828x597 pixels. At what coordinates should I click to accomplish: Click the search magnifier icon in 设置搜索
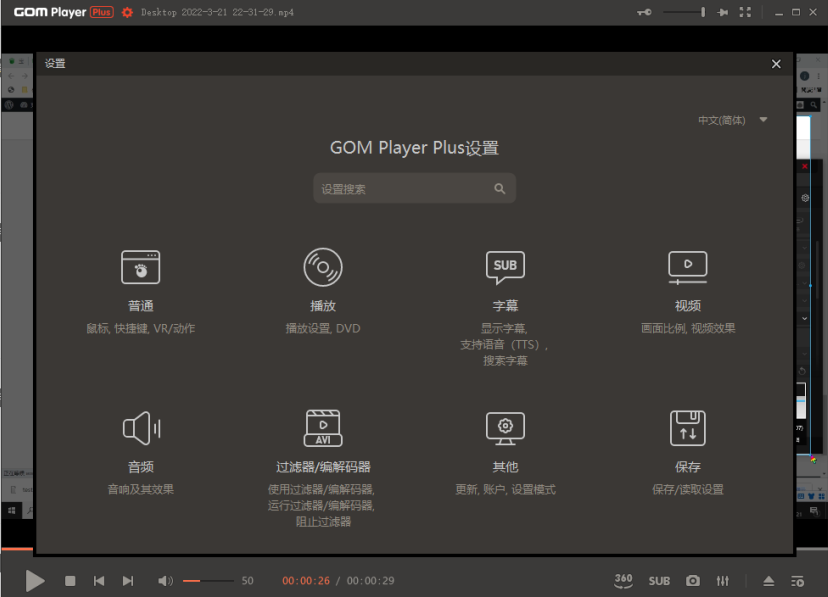pyautogui.click(x=500, y=188)
